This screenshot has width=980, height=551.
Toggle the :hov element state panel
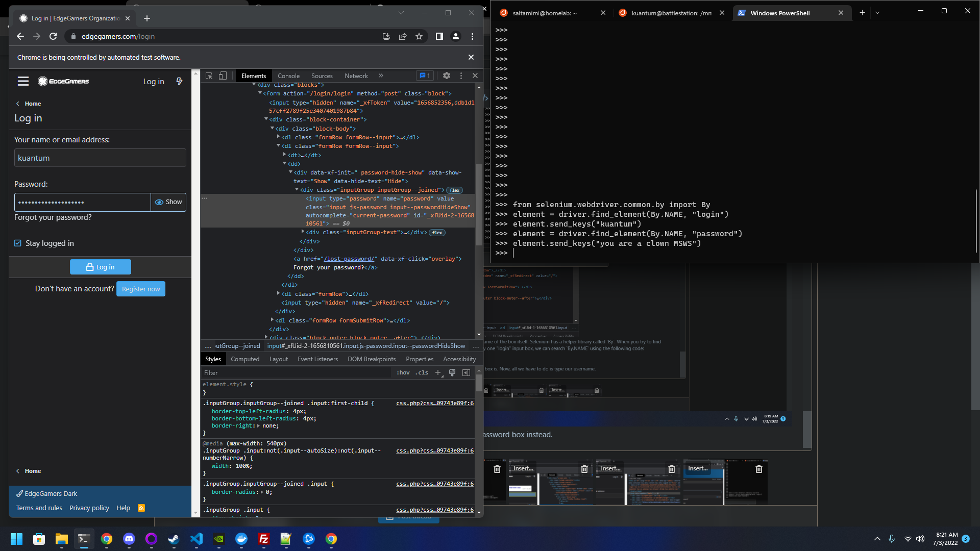[x=403, y=373]
